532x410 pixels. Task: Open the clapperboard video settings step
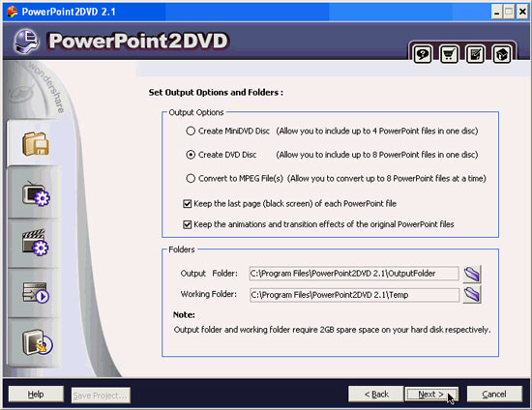click(x=36, y=242)
